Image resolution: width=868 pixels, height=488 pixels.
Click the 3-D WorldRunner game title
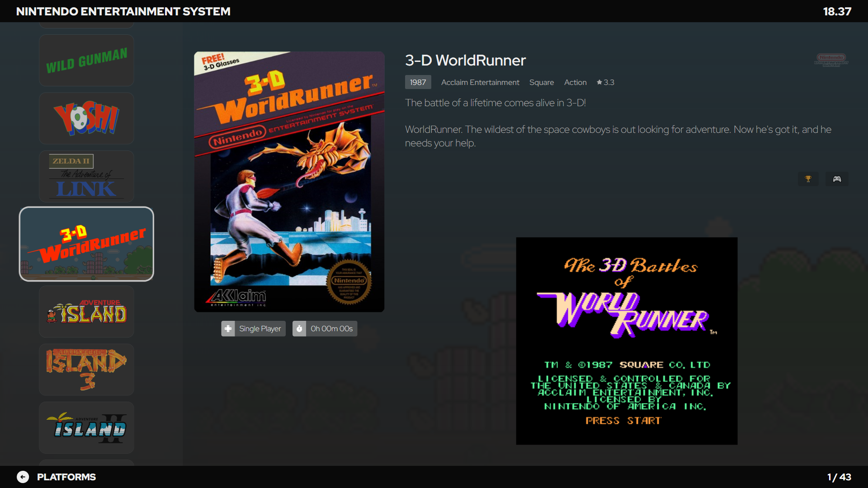coord(465,60)
